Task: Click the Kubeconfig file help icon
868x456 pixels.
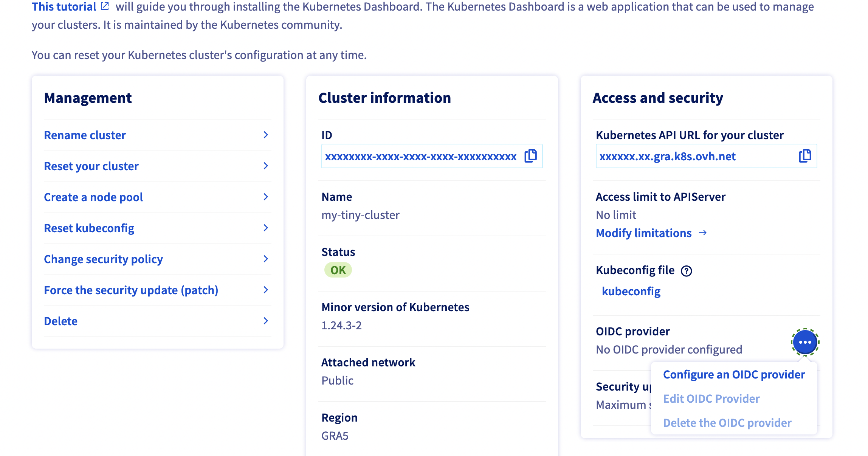Action: click(x=686, y=271)
